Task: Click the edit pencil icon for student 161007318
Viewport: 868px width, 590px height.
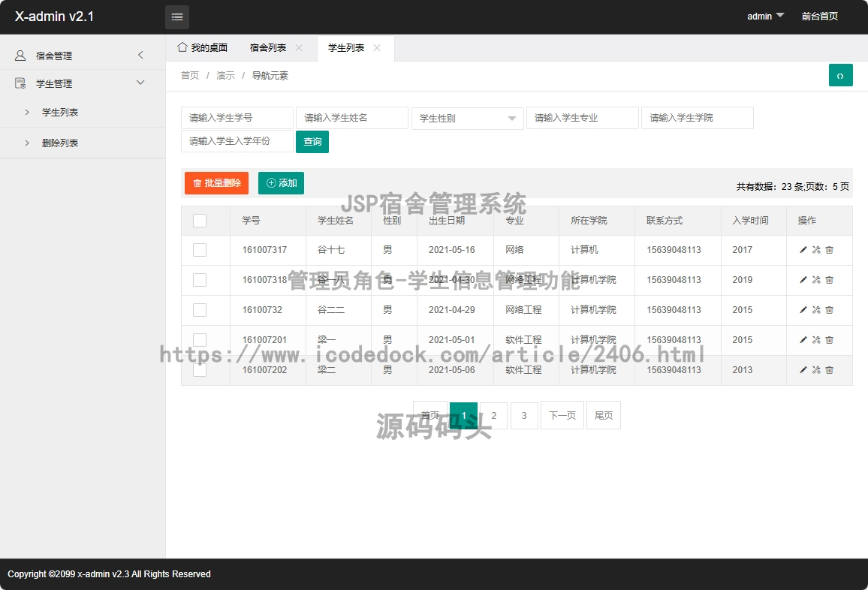Action: [803, 279]
